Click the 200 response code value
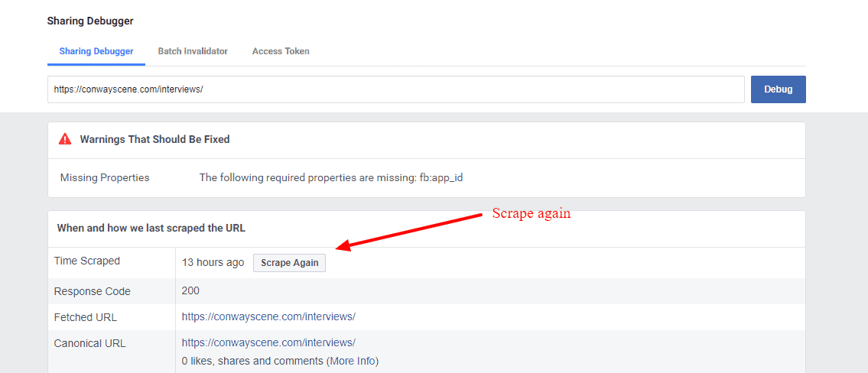Viewport: 868px width, 373px height. point(190,290)
